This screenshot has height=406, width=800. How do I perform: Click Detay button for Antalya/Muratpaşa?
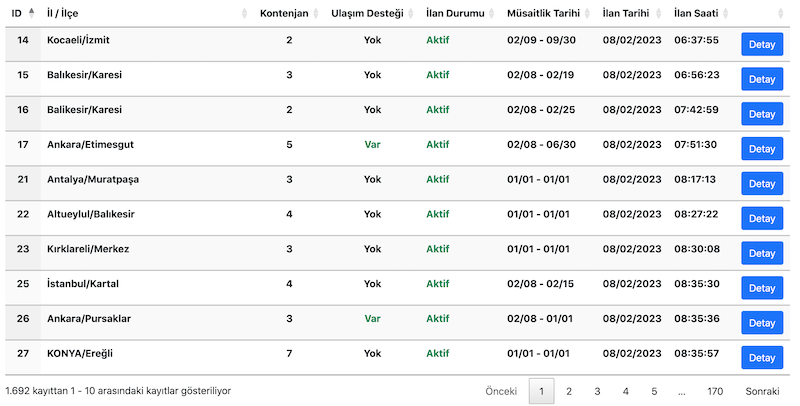762,184
